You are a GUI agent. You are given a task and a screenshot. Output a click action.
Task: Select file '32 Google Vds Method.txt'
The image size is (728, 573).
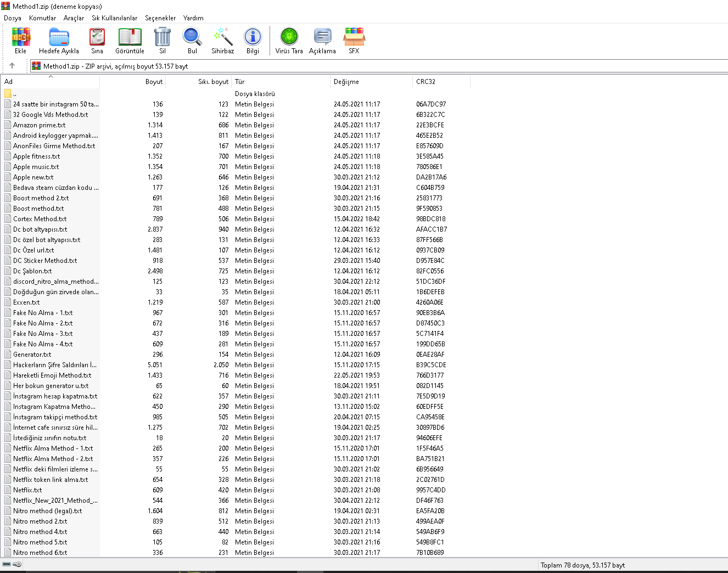click(x=51, y=115)
